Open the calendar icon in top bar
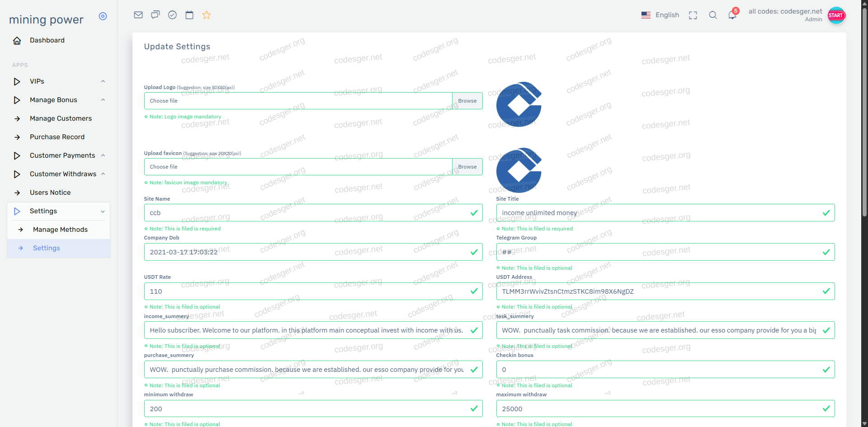Image resolution: width=868 pixels, height=427 pixels. [189, 15]
